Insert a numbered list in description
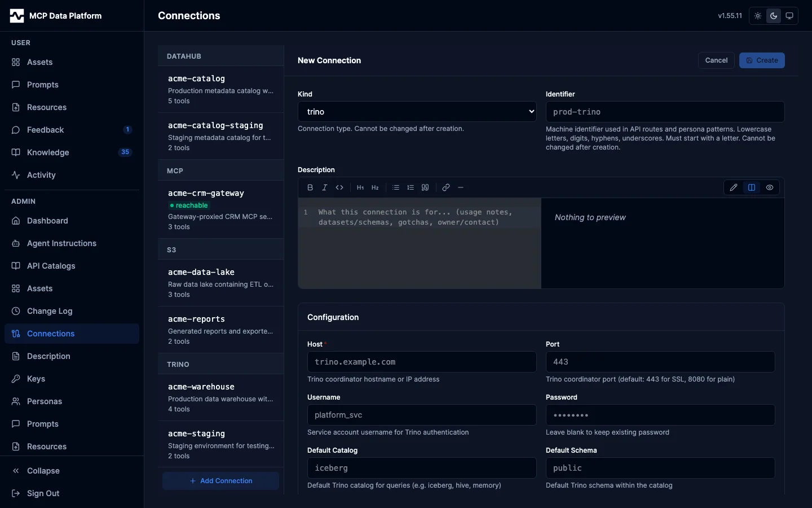 [x=411, y=187]
